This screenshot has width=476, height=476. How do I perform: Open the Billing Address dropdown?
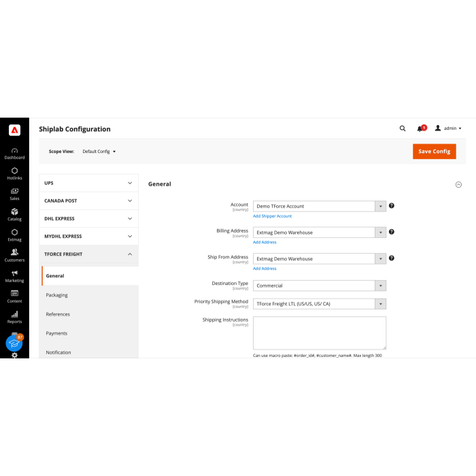point(320,233)
